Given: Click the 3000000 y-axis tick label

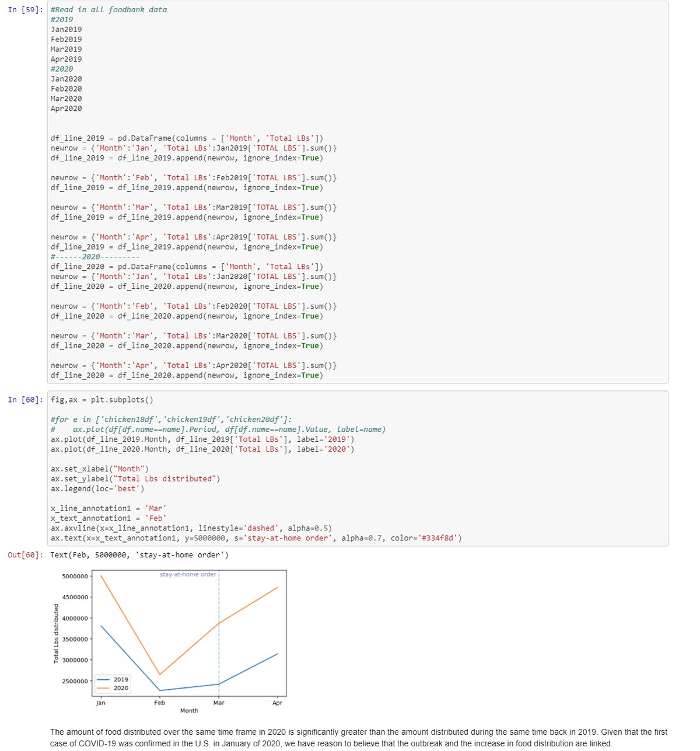Looking at the screenshot, I should coord(75,661).
